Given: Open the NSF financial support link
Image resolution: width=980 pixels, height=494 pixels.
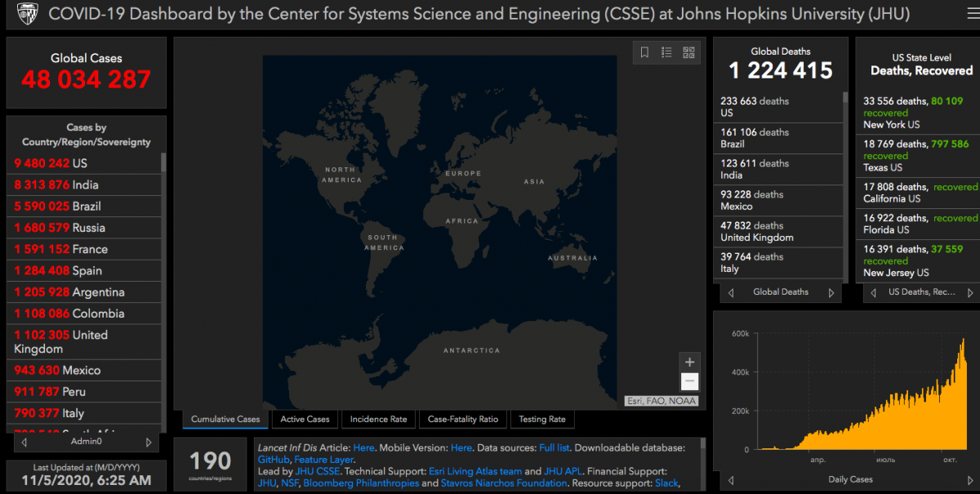Looking at the screenshot, I should coord(291,483).
